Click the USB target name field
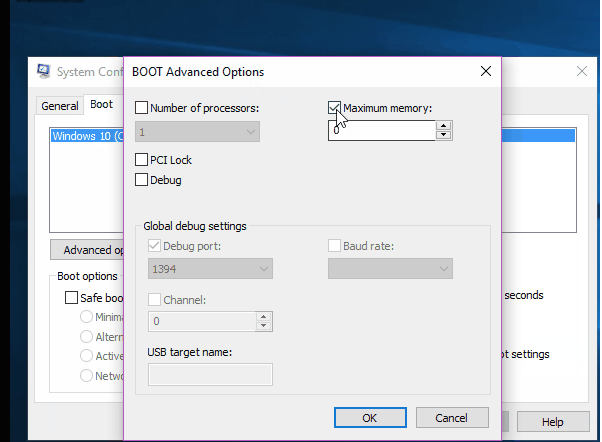 point(210,374)
